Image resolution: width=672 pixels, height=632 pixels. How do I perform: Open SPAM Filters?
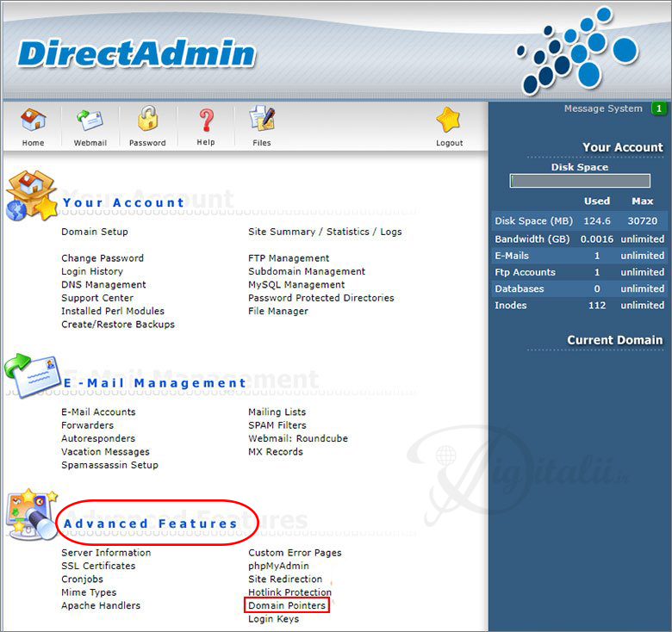277,425
